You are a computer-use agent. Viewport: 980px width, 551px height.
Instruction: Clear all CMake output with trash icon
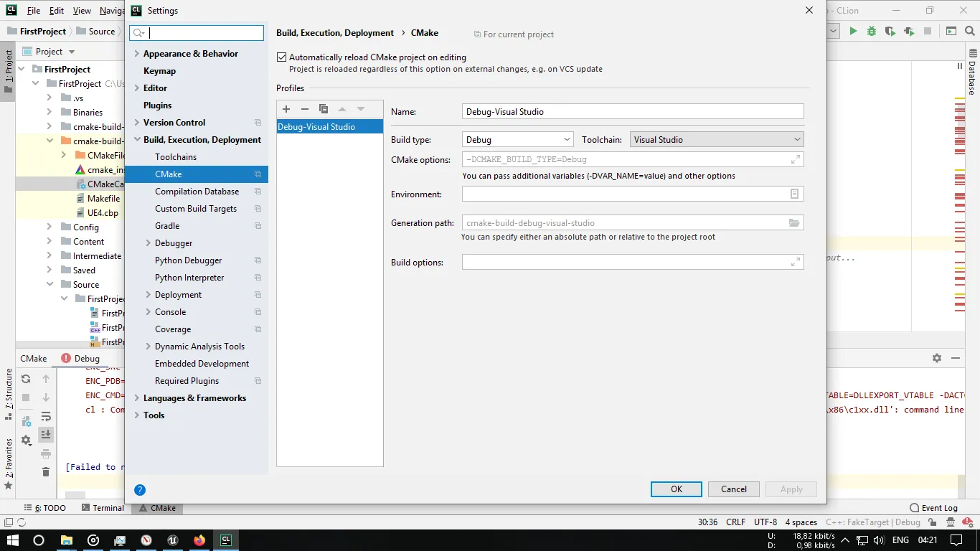pyautogui.click(x=46, y=472)
